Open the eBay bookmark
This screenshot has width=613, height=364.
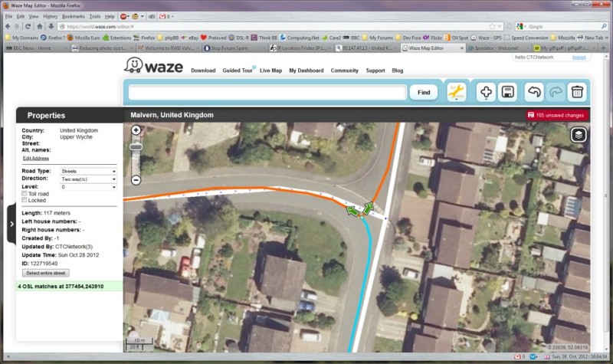pyautogui.click(x=190, y=38)
